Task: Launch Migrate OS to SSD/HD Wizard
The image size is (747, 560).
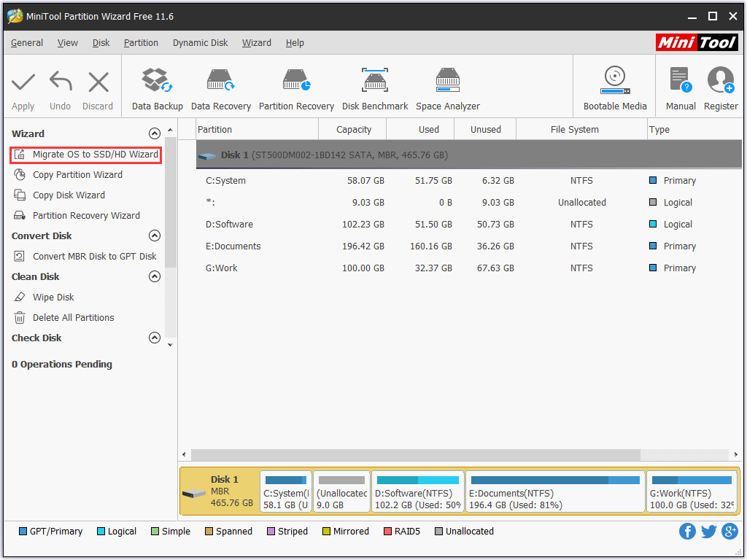Action: click(96, 155)
